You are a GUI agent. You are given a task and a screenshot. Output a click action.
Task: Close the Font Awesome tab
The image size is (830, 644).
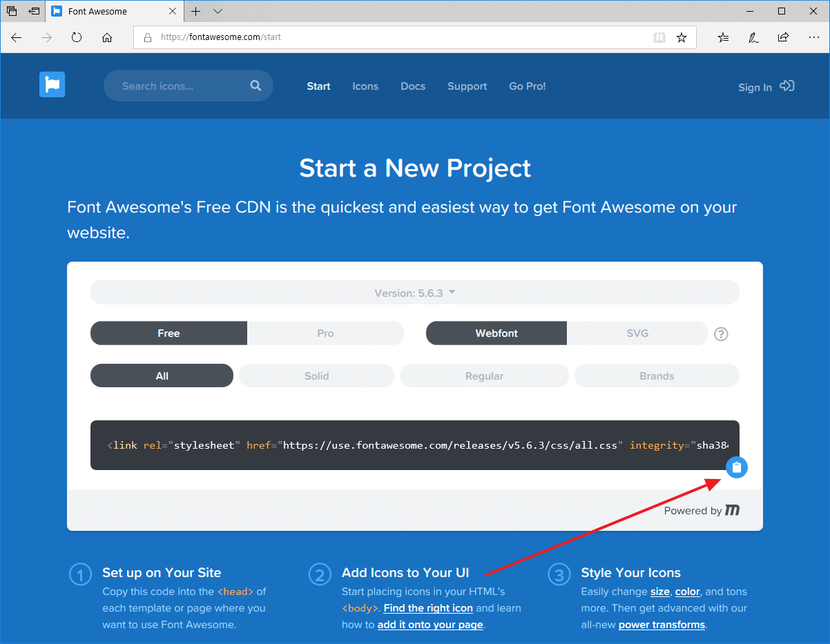tap(172, 11)
